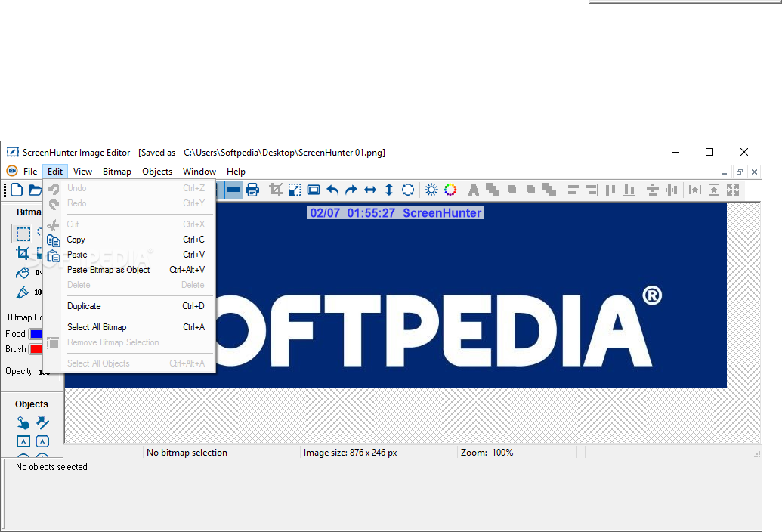Open the Objects menu

click(x=157, y=172)
